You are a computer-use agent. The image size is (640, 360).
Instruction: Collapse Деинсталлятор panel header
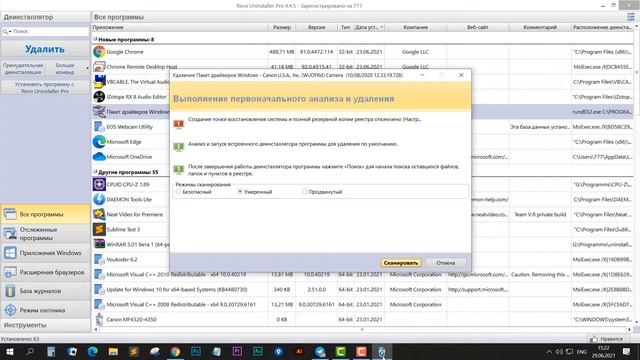click(45, 17)
